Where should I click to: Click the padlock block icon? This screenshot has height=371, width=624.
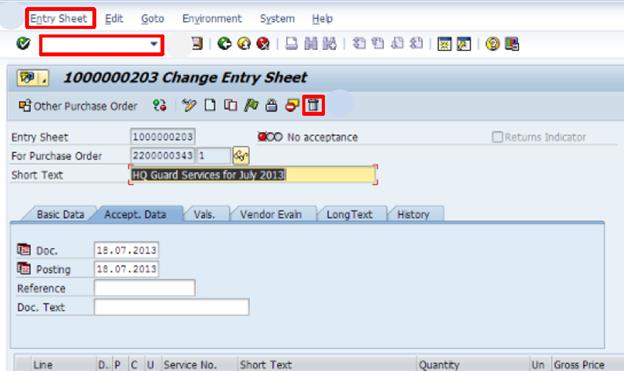point(271,105)
